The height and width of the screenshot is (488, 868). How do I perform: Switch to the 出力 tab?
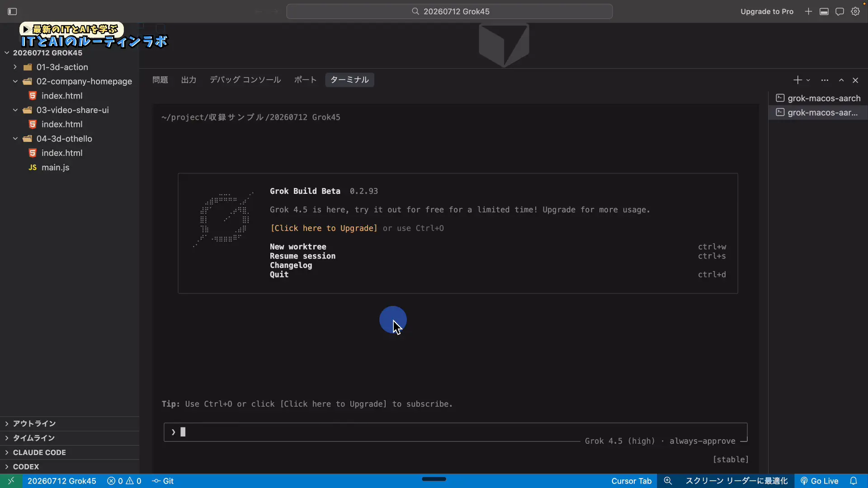(189, 80)
